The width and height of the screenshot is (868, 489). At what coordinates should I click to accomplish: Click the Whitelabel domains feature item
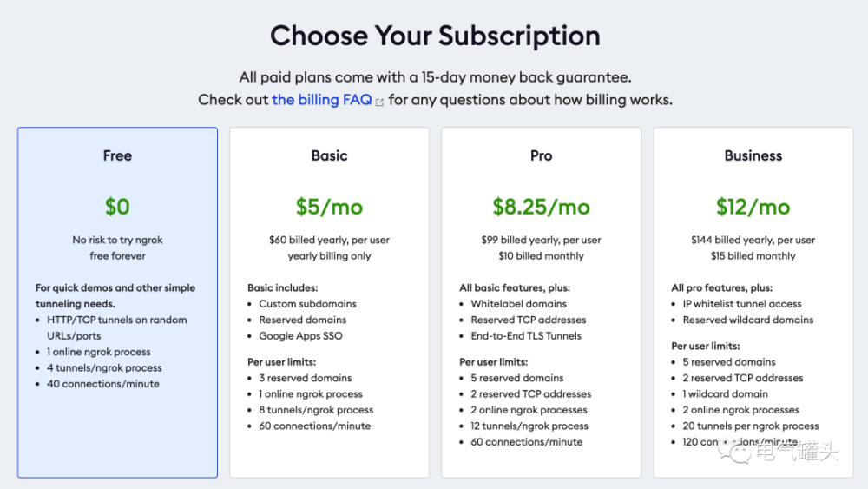click(519, 303)
